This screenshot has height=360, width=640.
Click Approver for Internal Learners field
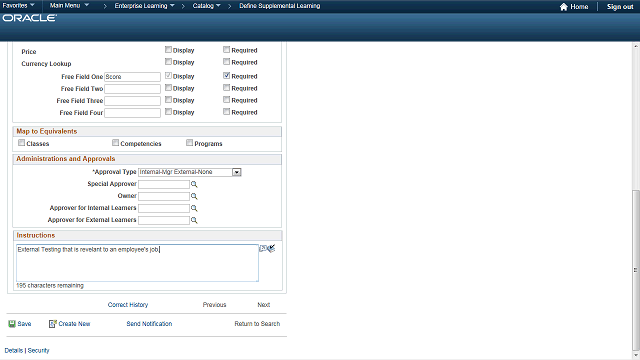pos(164,208)
